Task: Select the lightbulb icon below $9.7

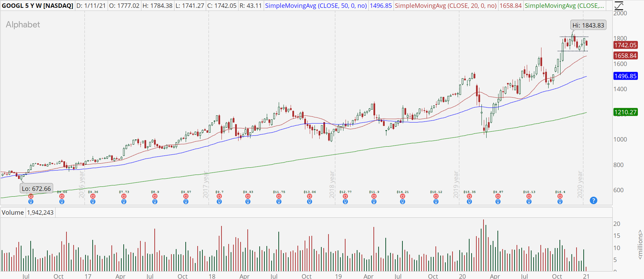Action: point(219,201)
